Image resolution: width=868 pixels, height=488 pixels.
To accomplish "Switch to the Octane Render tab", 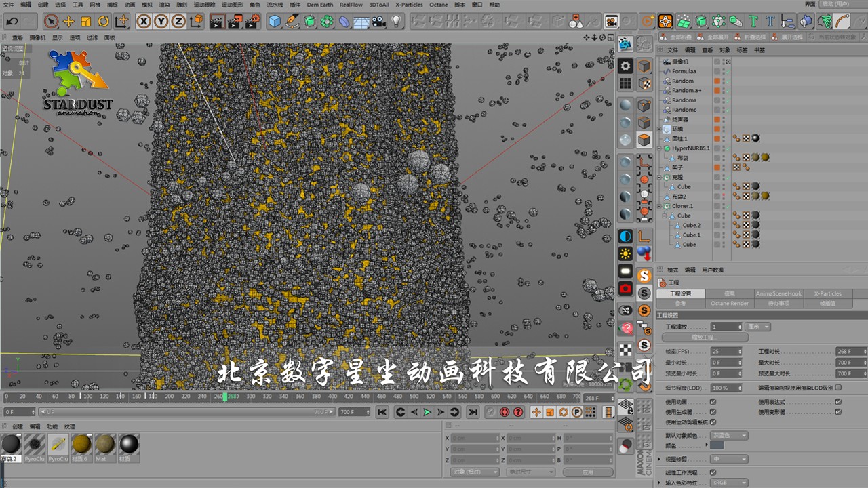I will point(729,304).
